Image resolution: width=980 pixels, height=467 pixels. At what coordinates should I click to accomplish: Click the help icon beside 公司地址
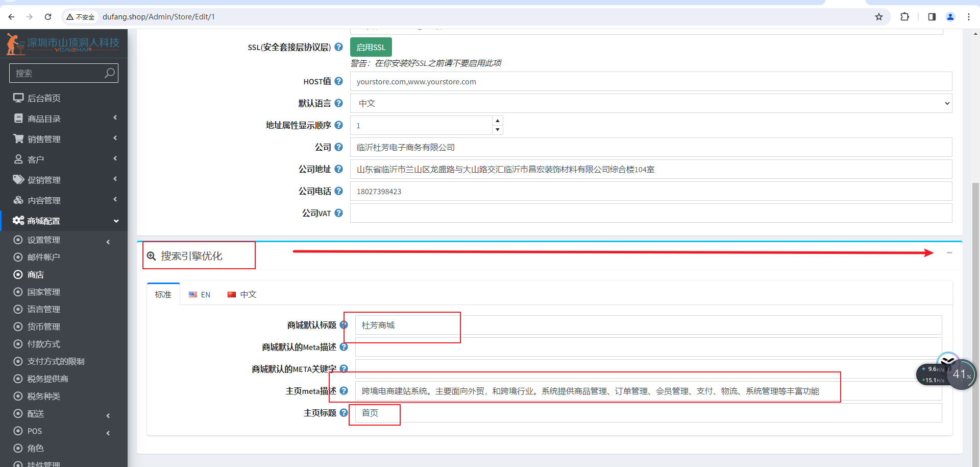pos(338,169)
